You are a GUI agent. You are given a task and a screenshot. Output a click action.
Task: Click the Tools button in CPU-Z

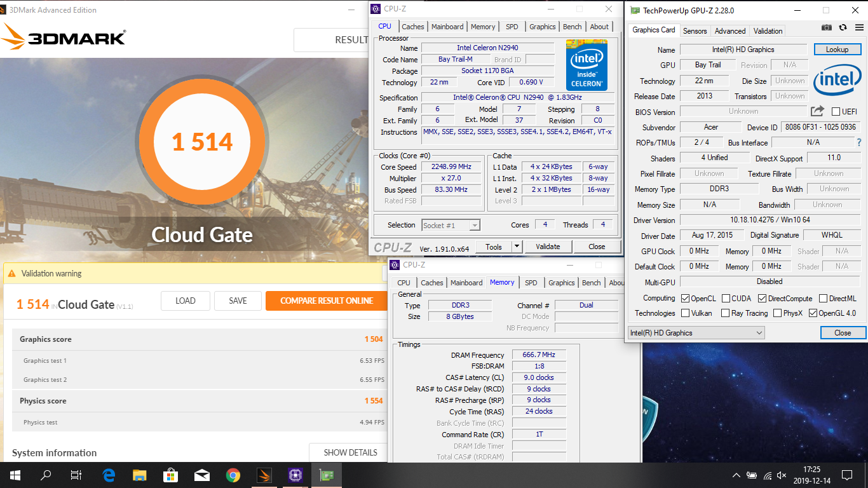(494, 247)
